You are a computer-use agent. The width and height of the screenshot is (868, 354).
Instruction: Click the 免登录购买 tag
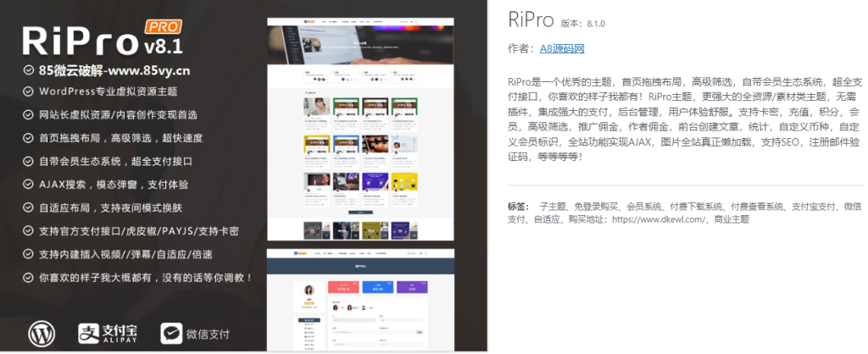(x=596, y=207)
